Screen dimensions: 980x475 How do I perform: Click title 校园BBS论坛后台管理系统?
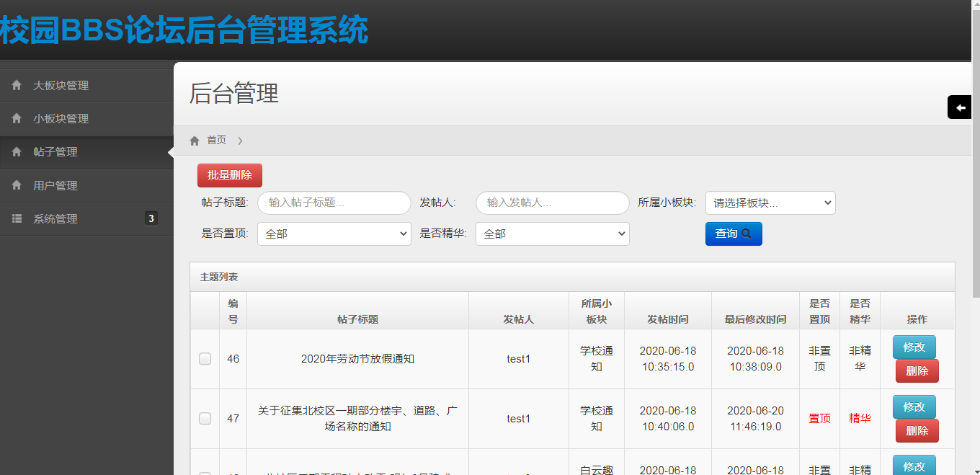pyautogui.click(x=184, y=30)
